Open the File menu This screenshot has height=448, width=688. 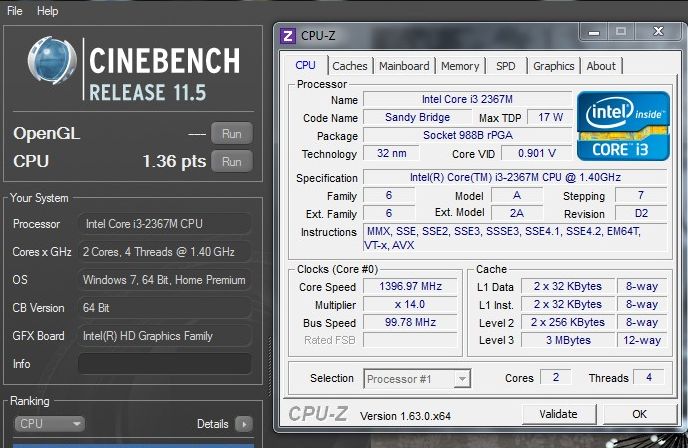coord(15,11)
